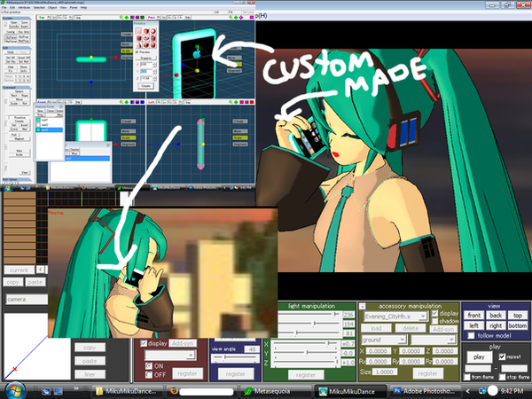532x399 pixels.
Task: Switch to Adobe Photoshop in the taskbar
Action: [425, 391]
